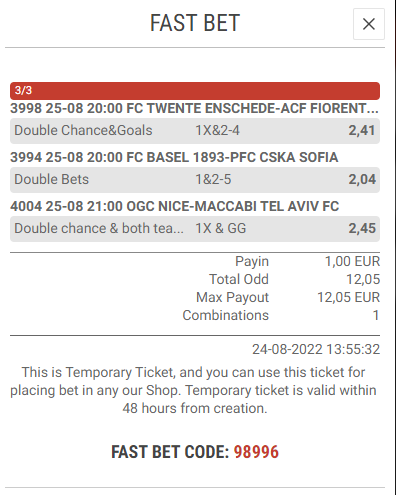Click the 2,45 odd value

362,228
